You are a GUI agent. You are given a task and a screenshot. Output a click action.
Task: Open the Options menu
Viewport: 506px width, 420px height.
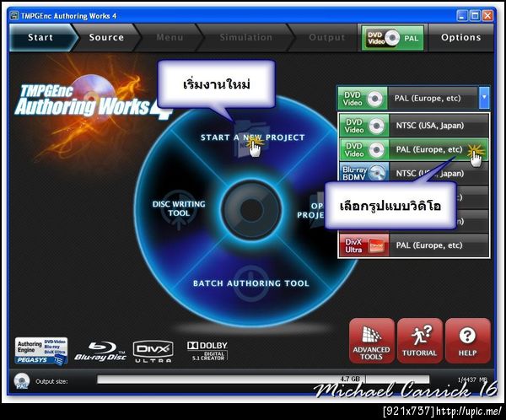(x=460, y=37)
